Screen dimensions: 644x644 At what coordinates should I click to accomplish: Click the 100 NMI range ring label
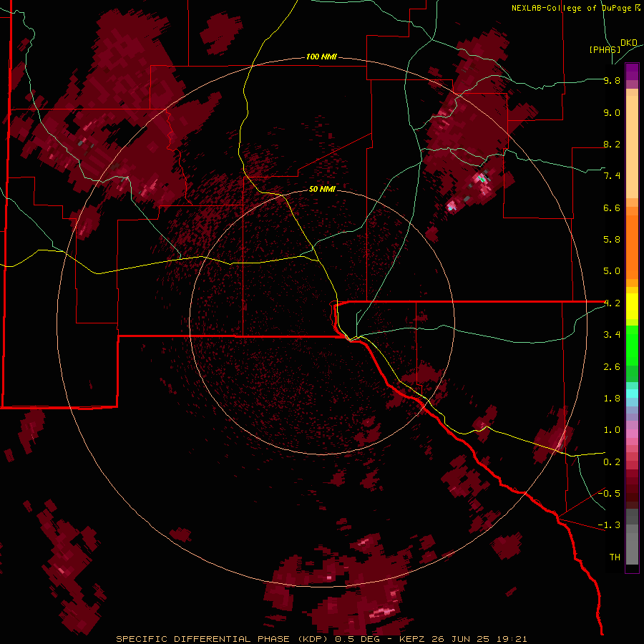coord(321,57)
